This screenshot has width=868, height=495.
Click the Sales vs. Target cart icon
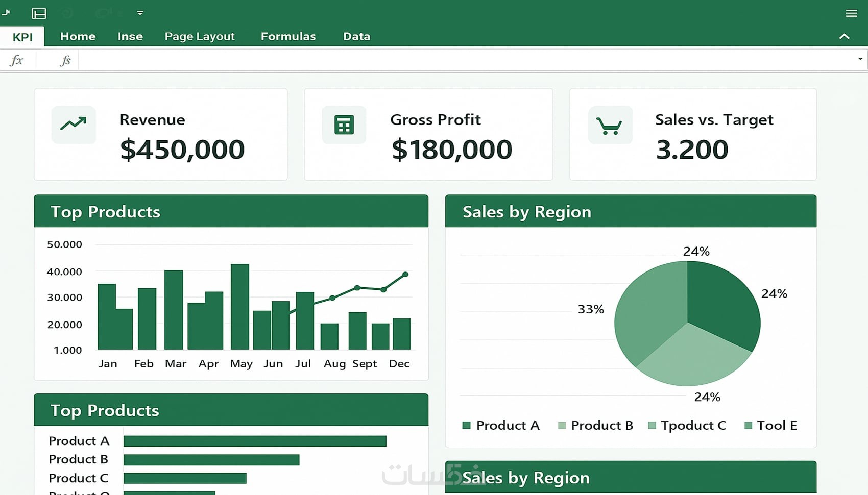point(610,125)
